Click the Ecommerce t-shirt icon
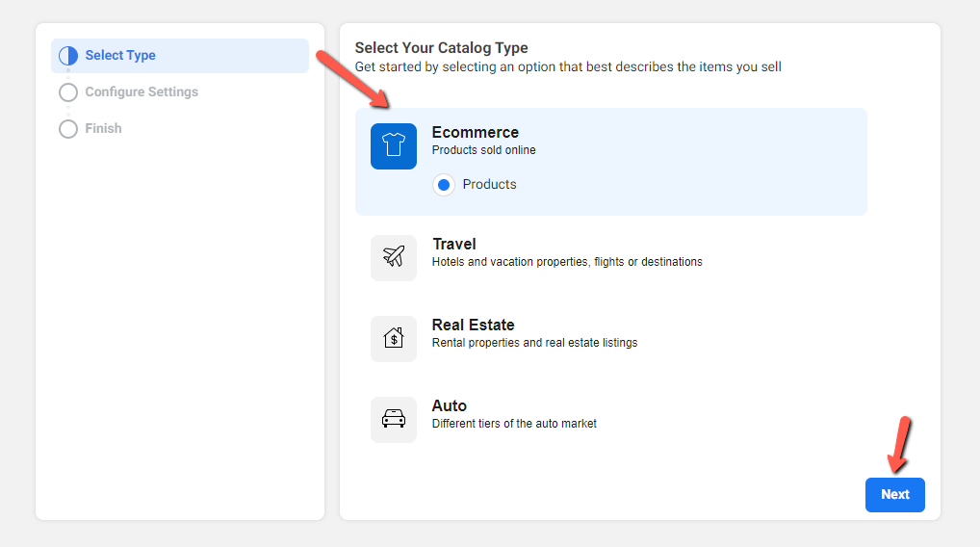980x547 pixels. (x=393, y=145)
